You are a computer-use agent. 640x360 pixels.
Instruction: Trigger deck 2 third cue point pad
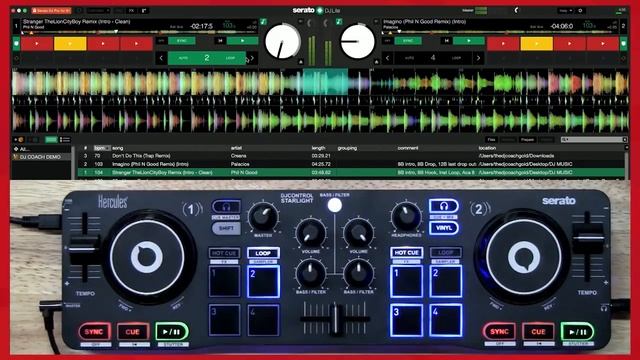pos(570,43)
